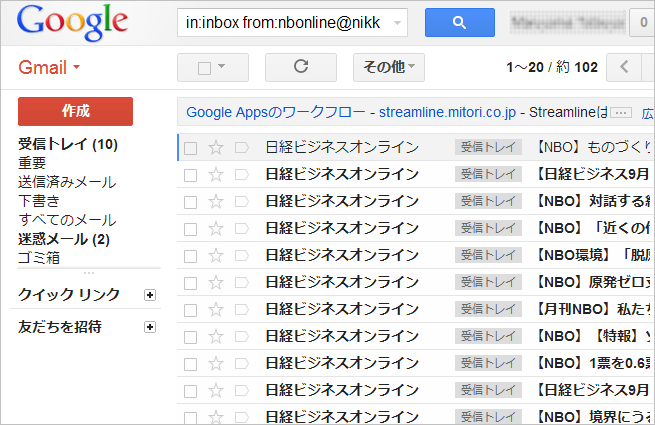
Task: Select checkbox for 【NBO】ものづくり email
Action: pyautogui.click(x=190, y=148)
